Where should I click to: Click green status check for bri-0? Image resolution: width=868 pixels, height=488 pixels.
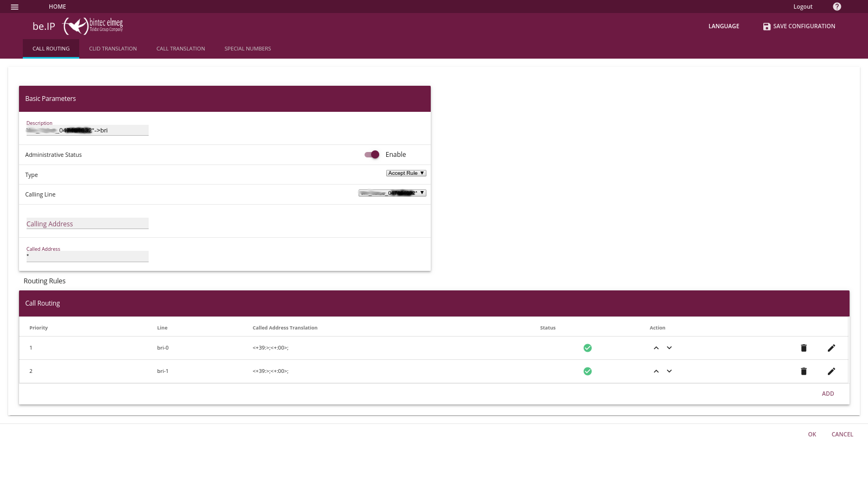pos(588,348)
